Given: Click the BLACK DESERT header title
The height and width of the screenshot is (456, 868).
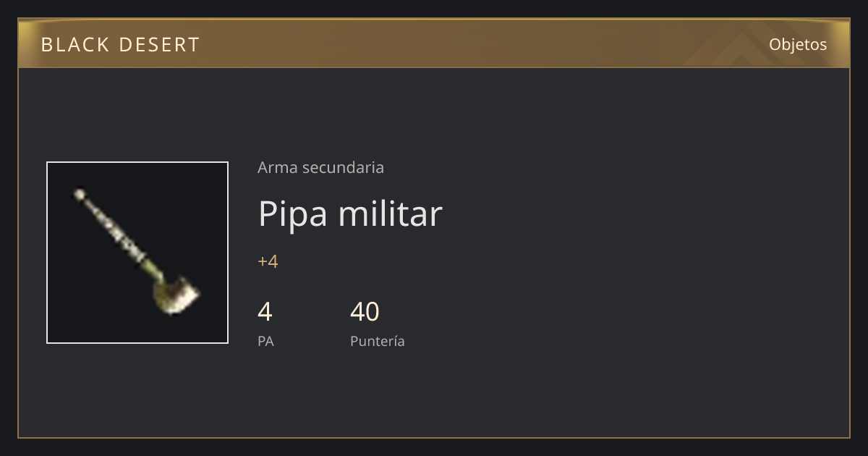Looking at the screenshot, I should pos(120,45).
